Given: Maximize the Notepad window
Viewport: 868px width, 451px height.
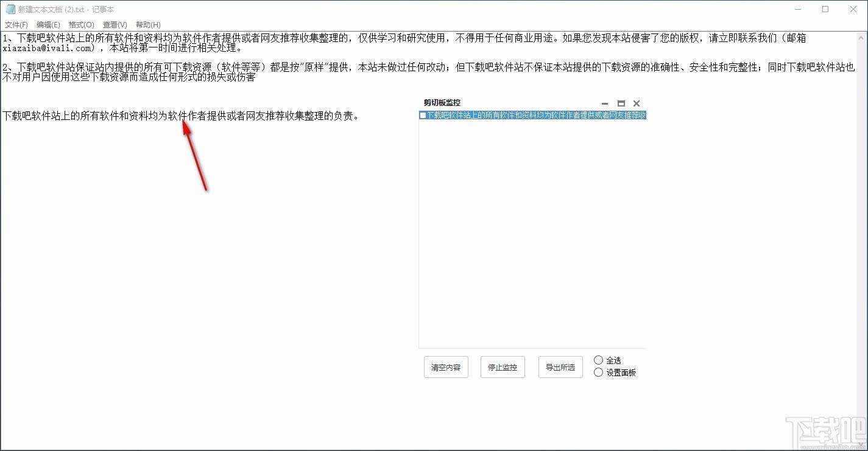Looking at the screenshot, I should click(x=825, y=9).
